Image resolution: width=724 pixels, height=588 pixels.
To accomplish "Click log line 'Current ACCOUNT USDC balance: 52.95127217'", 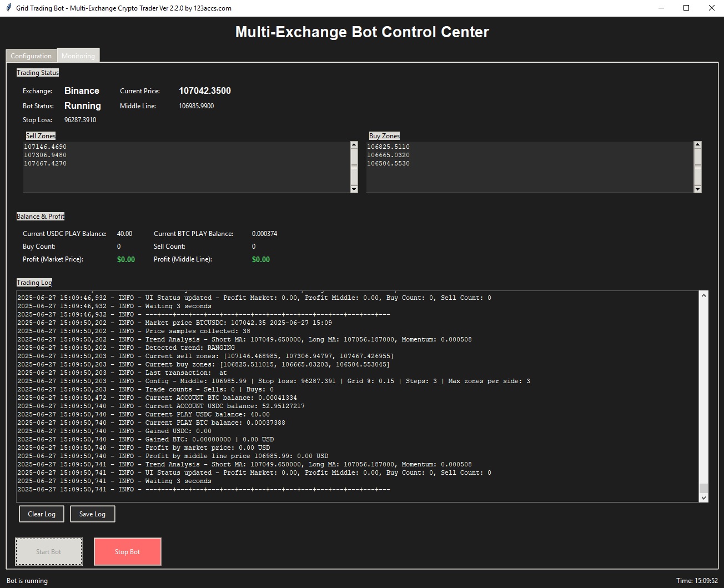I will coord(161,406).
